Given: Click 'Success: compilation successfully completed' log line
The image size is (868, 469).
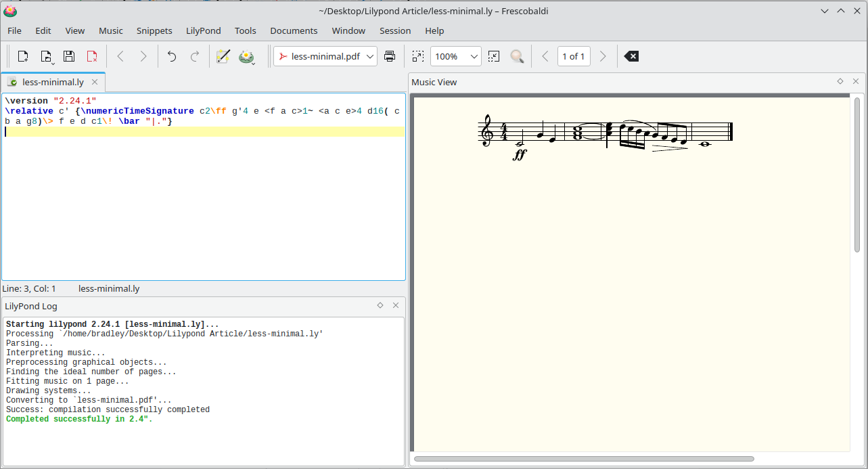Looking at the screenshot, I should tap(108, 409).
